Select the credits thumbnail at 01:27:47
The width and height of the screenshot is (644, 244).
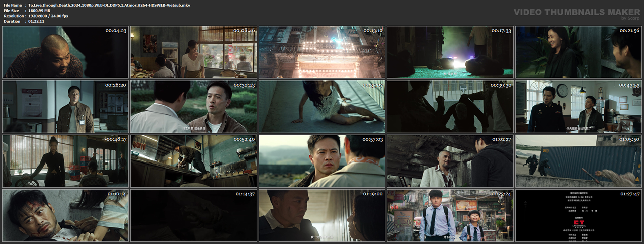pyautogui.click(x=579, y=215)
